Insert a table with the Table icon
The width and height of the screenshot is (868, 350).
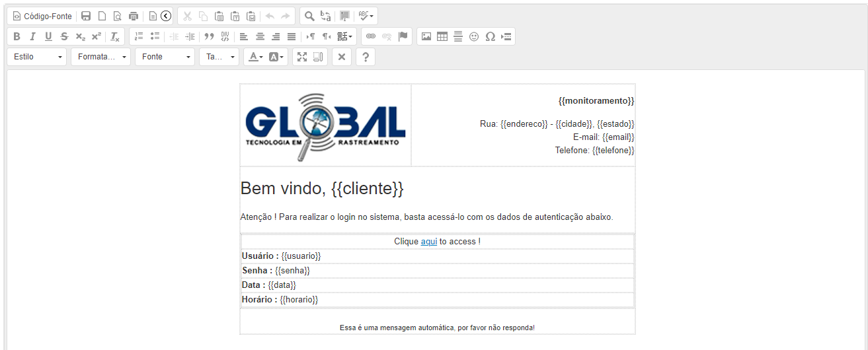click(x=442, y=36)
